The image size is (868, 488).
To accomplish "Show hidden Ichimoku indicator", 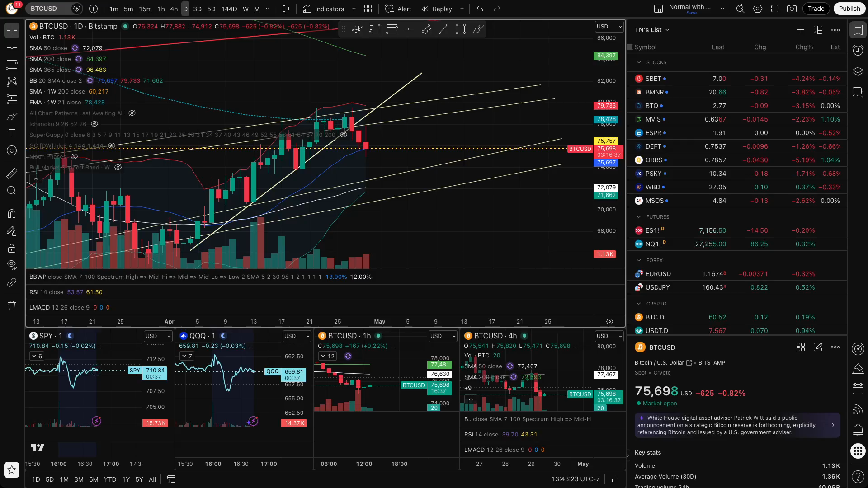I will [x=94, y=124].
